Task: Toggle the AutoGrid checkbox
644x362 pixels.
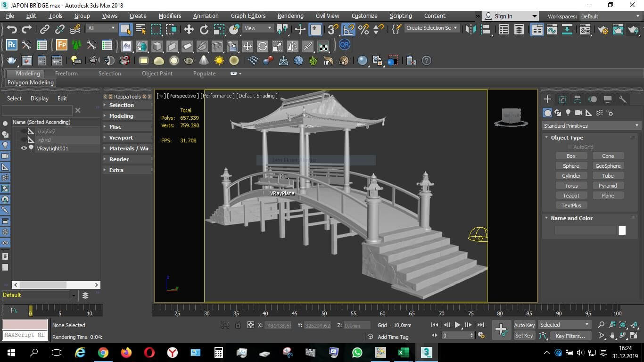Action: tap(570, 147)
